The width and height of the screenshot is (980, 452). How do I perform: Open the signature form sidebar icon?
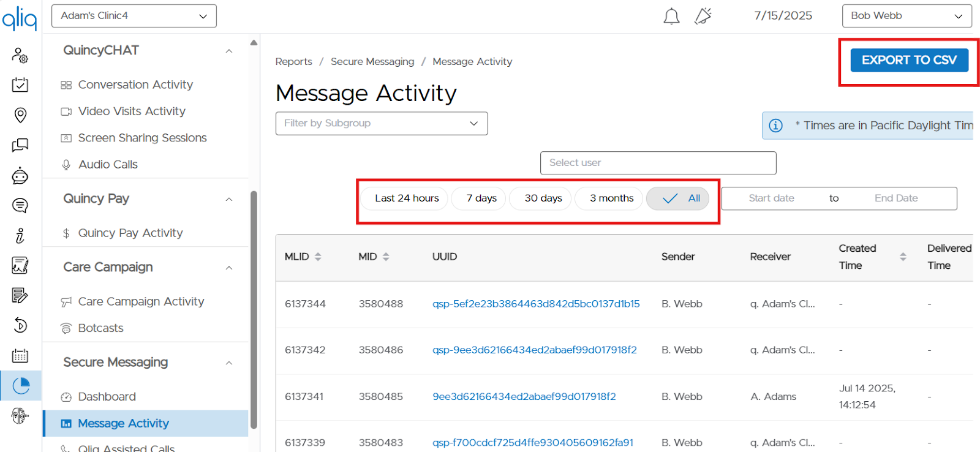point(20,265)
